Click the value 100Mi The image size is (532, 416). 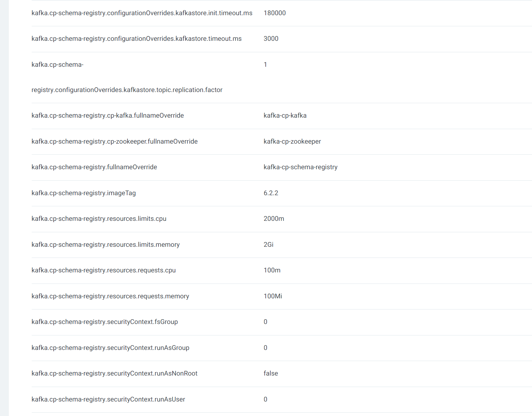273,296
